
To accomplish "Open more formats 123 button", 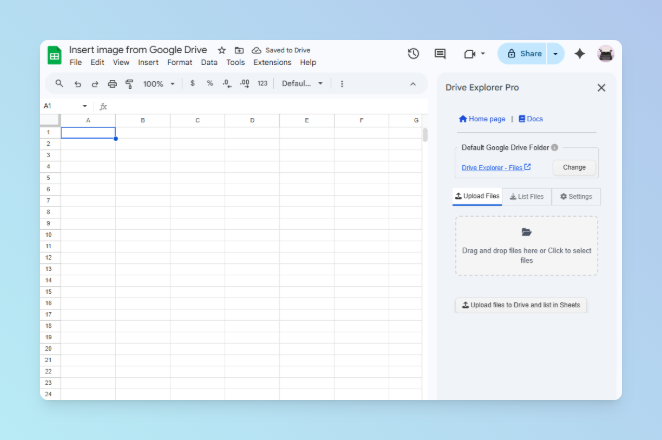I will point(262,84).
